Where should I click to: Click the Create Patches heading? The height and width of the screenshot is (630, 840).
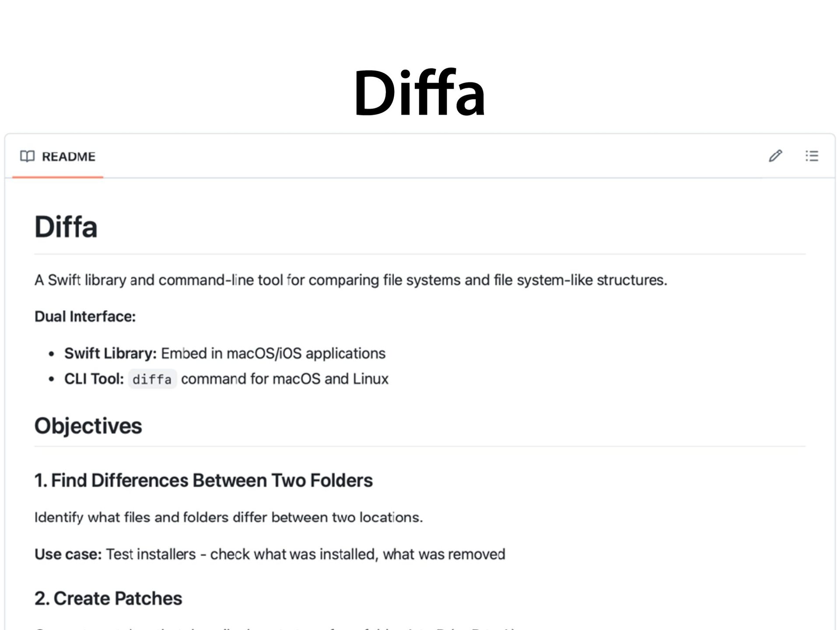coord(108,598)
